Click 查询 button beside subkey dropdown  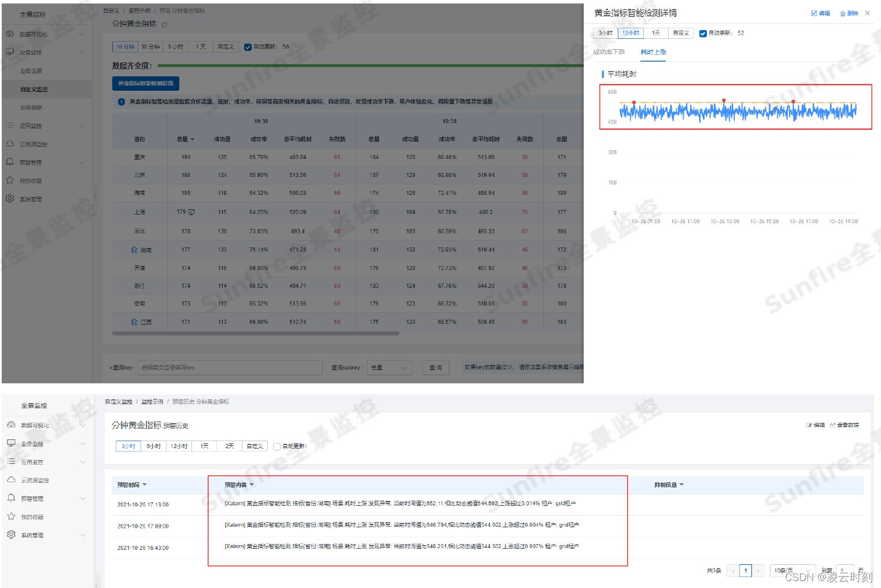pyautogui.click(x=436, y=367)
